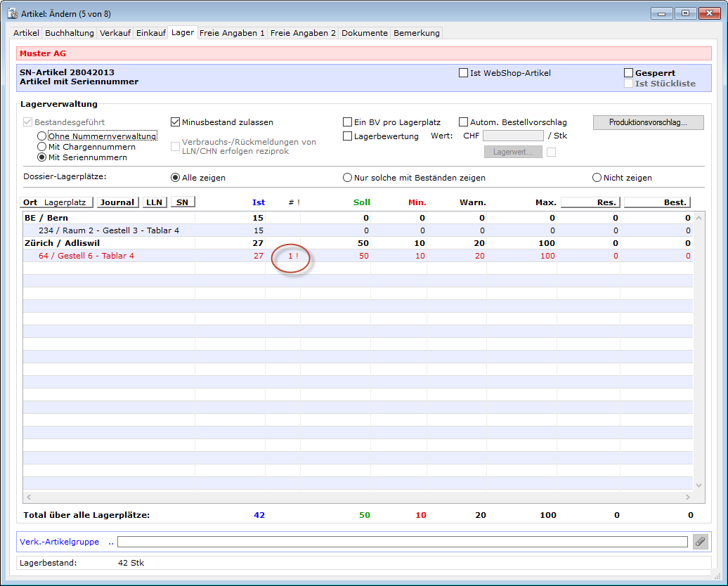Viewport: 728px width, 586px height.
Task: Click the article window title icon
Action: click(12, 13)
